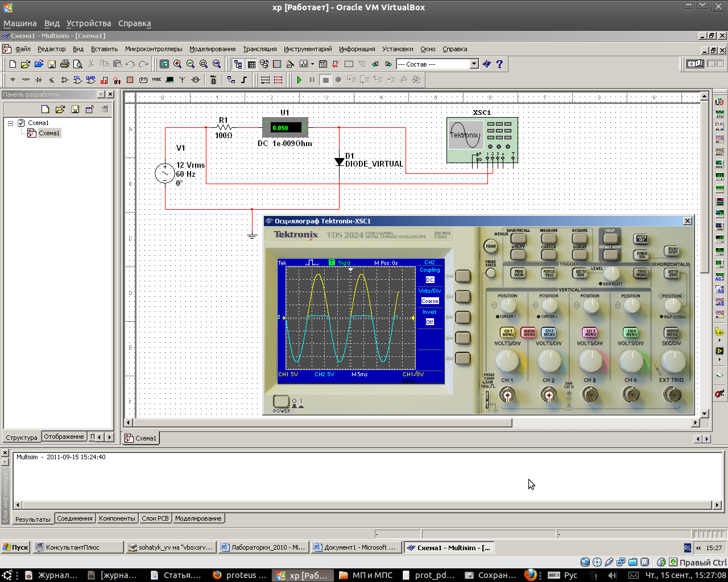Pause the simulation
Screen dimensions: 728x582
(312, 80)
